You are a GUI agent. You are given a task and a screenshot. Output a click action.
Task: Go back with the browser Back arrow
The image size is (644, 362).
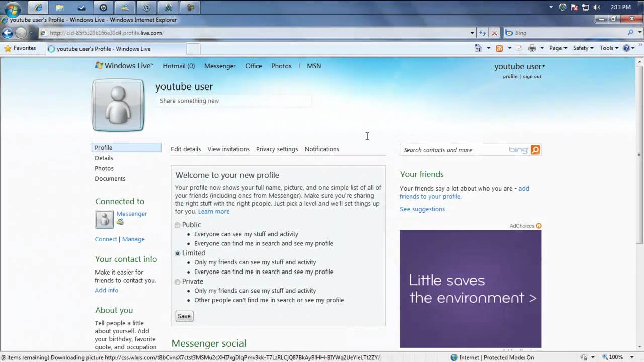(x=7, y=33)
